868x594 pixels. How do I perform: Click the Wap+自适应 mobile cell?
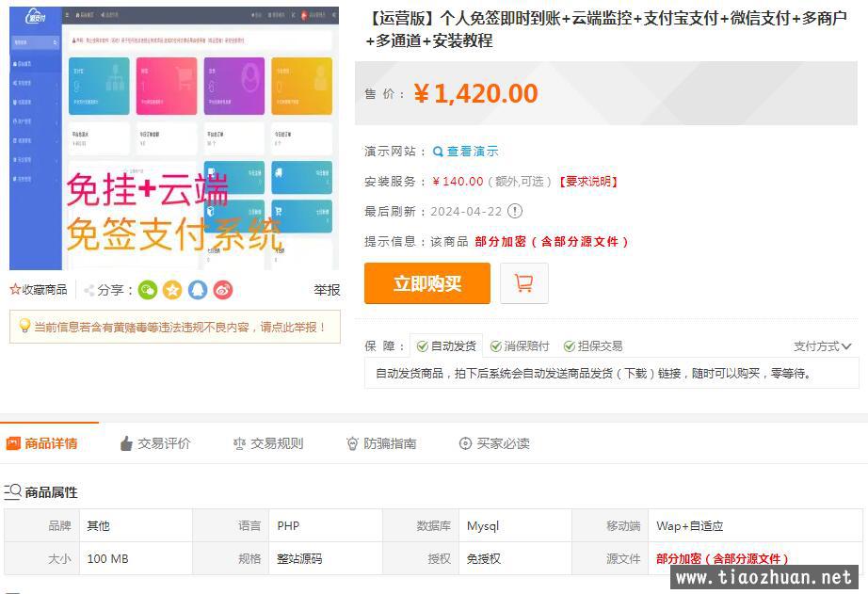click(x=756, y=526)
